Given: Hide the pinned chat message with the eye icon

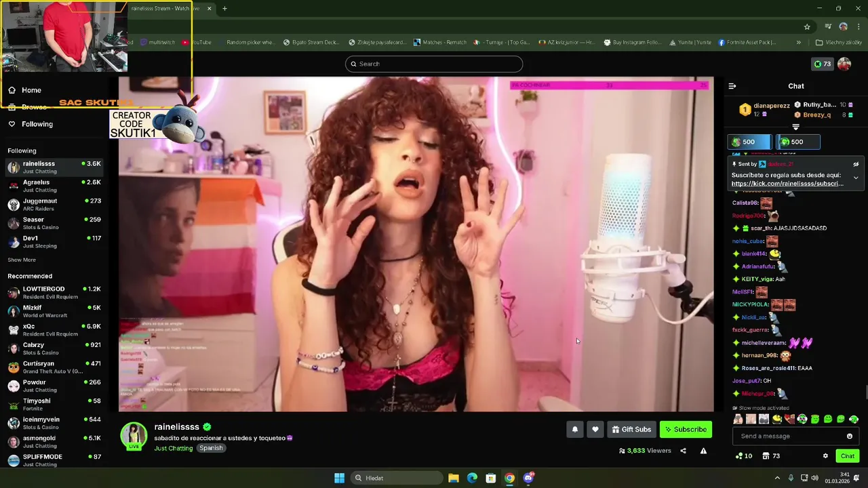Looking at the screenshot, I should pos(856,164).
